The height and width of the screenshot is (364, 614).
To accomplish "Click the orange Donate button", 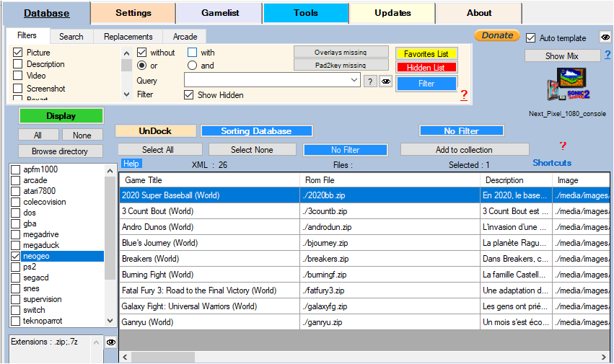I will coord(496,35).
